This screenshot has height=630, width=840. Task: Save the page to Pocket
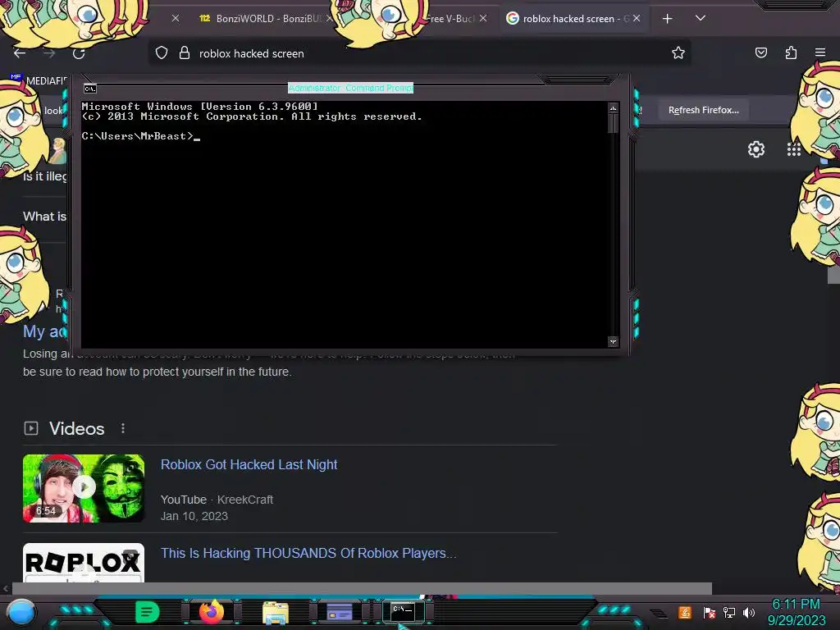pyautogui.click(x=760, y=52)
